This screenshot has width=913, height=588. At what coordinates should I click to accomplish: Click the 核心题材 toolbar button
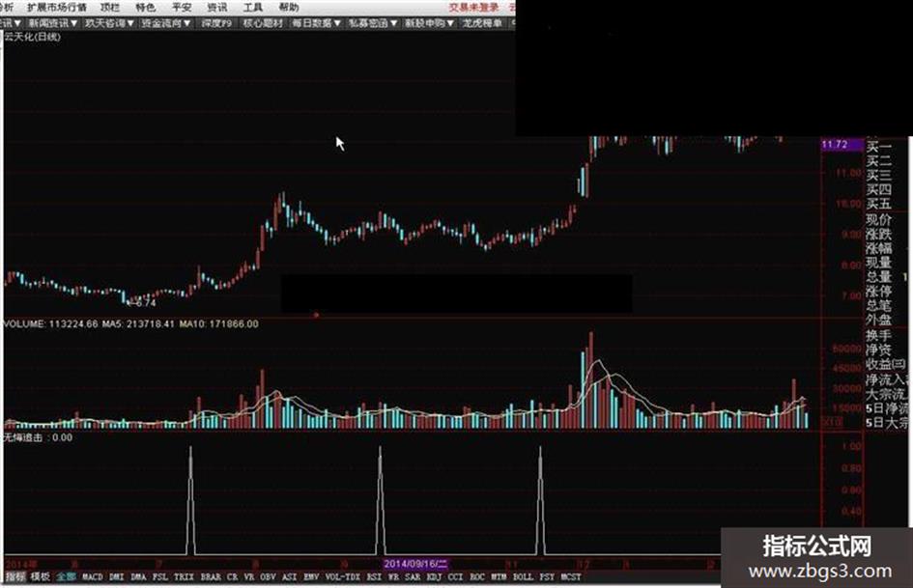pos(263,23)
